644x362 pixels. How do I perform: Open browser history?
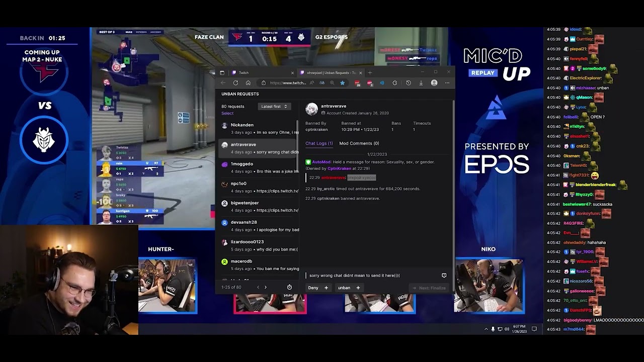[x=409, y=83]
